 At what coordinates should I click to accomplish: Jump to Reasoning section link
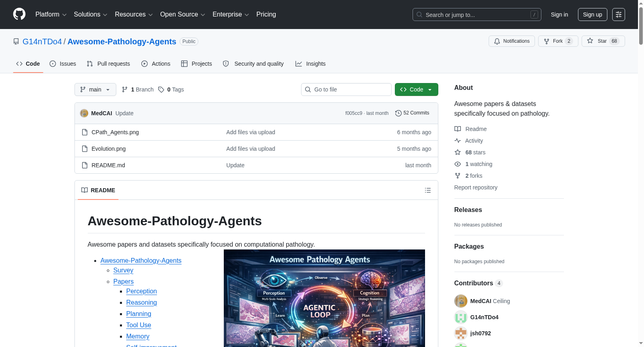point(142,303)
